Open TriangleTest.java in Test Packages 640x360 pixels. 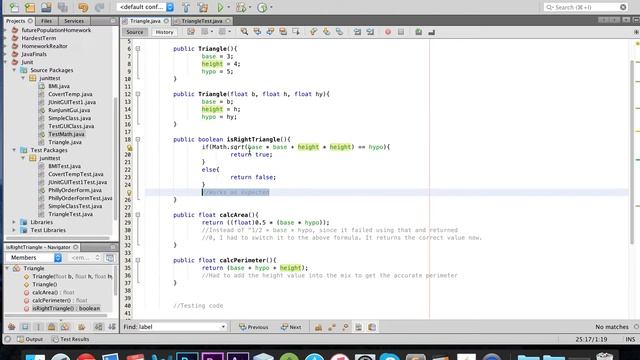point(70,214)
